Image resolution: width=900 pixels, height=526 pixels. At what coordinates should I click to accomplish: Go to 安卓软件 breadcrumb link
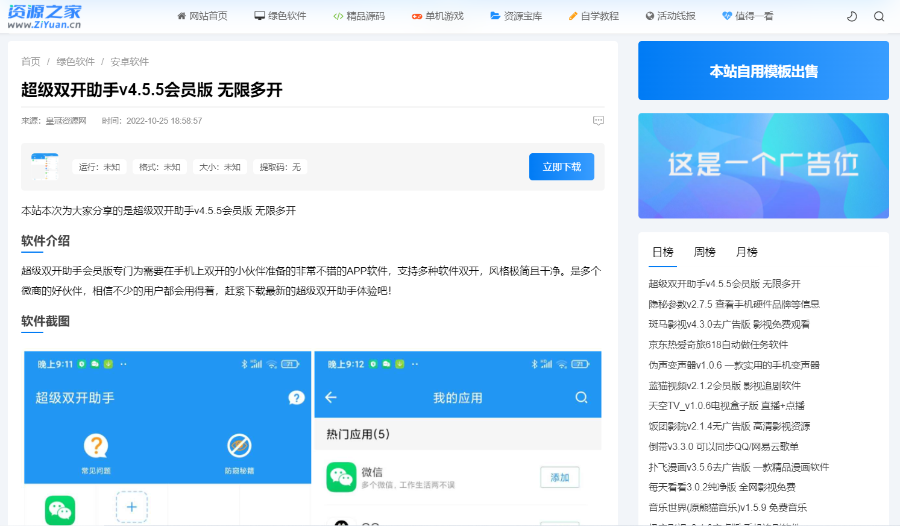click(130, 61)
